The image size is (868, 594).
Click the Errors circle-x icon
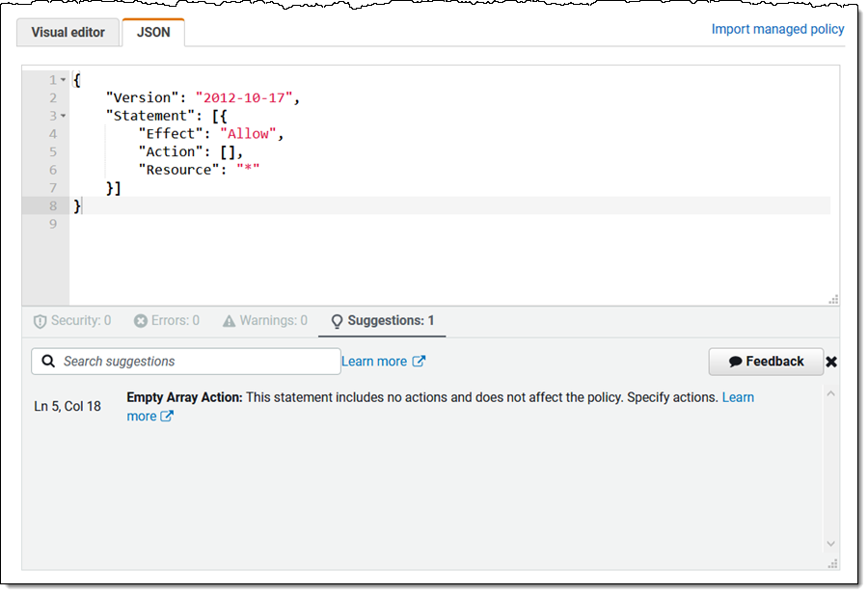[141, 321]
